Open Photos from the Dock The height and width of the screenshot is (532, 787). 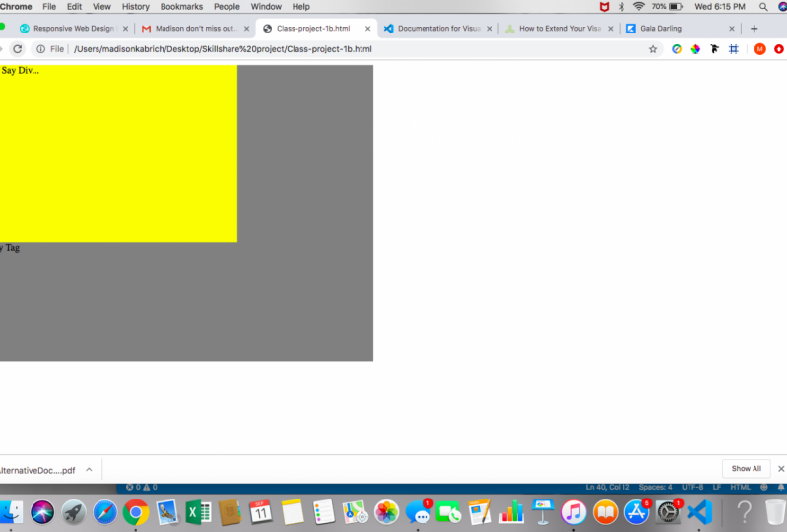[x=386, y=512]
